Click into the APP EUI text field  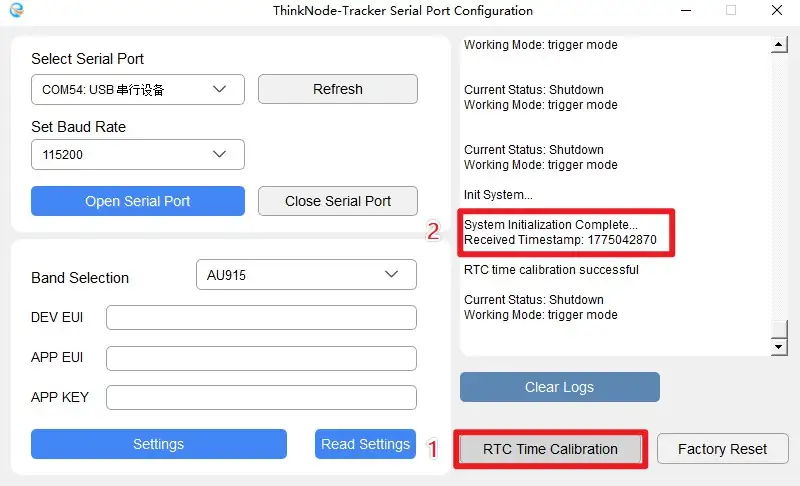coord(261,358)
